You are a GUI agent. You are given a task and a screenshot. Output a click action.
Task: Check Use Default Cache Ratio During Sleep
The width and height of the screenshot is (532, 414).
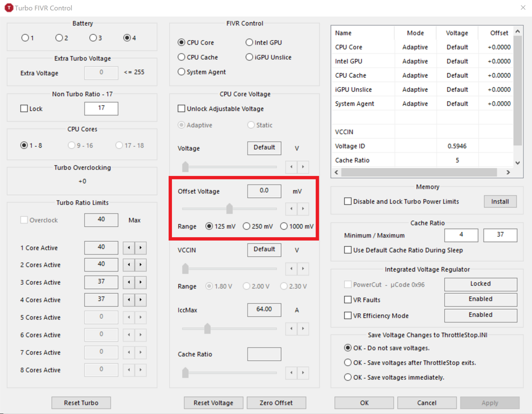coord(347,250)
